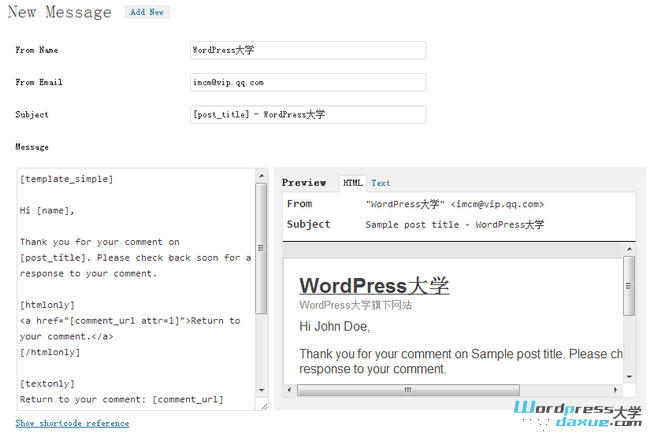Click the textarea resize grip handle
Viewport: 650px width, 434px height.
(264, 406)
